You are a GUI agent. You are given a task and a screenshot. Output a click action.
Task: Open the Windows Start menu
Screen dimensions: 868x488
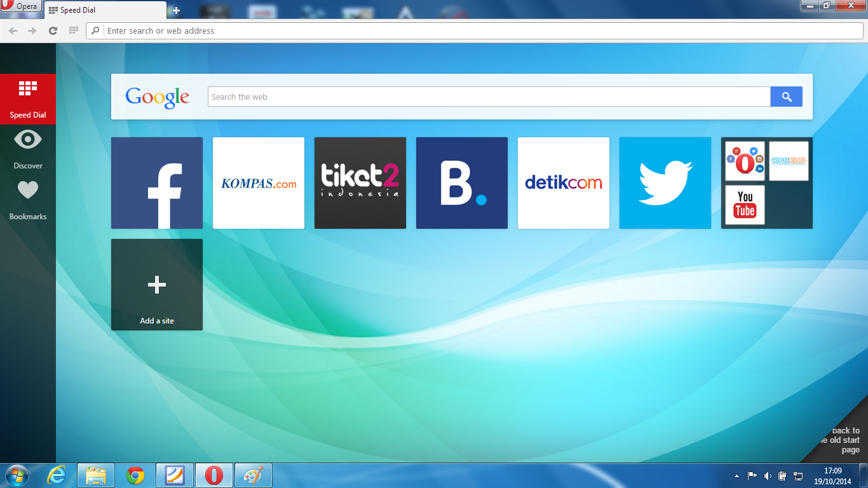(x=17, y=475)
